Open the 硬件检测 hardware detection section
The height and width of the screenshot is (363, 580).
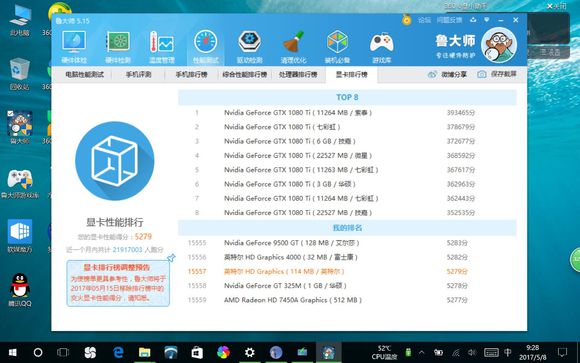118,46
